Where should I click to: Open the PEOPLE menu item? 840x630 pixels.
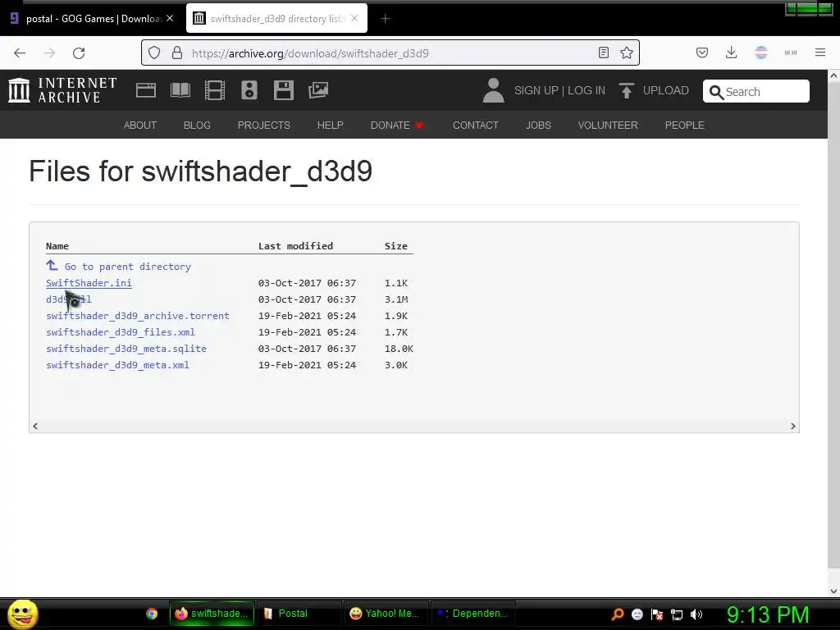coord(685,125)
